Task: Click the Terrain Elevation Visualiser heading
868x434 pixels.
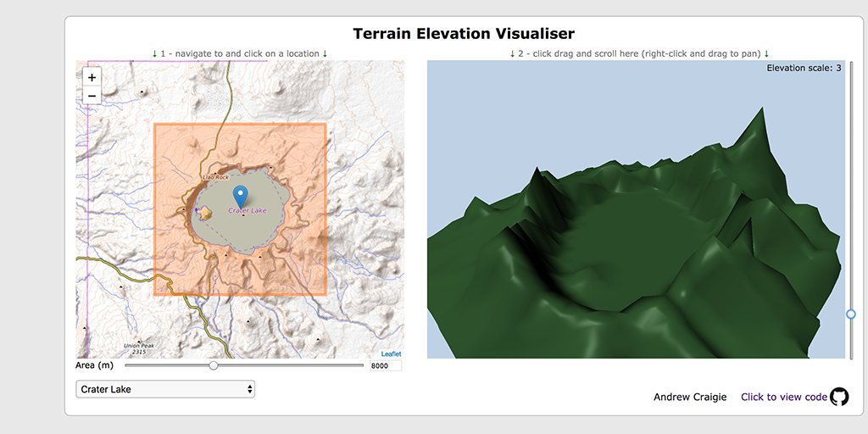Action: coord(464,34)
